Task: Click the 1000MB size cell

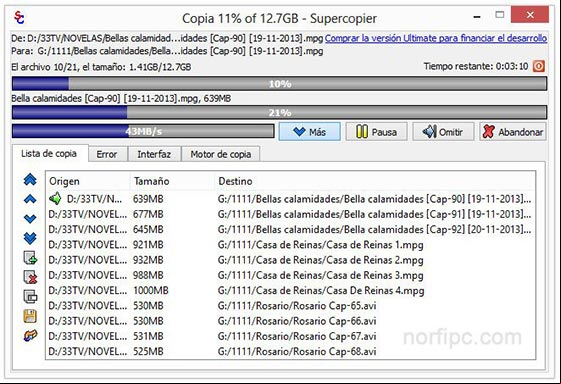Action: coord(151,291)
